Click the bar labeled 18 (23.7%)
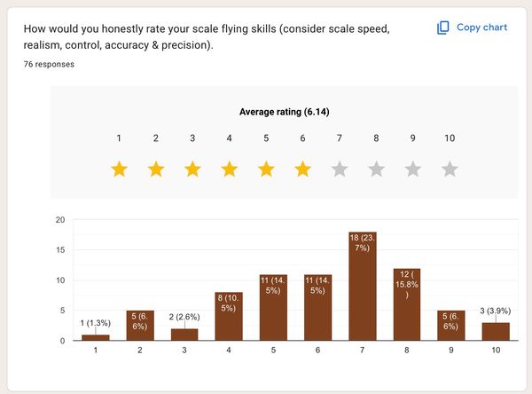The image size is (532, 394). [x=363, y=286]
